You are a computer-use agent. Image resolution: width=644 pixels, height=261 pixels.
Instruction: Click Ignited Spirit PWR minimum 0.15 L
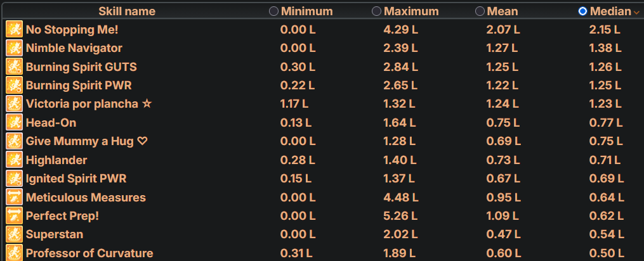[x=296, y=179]
